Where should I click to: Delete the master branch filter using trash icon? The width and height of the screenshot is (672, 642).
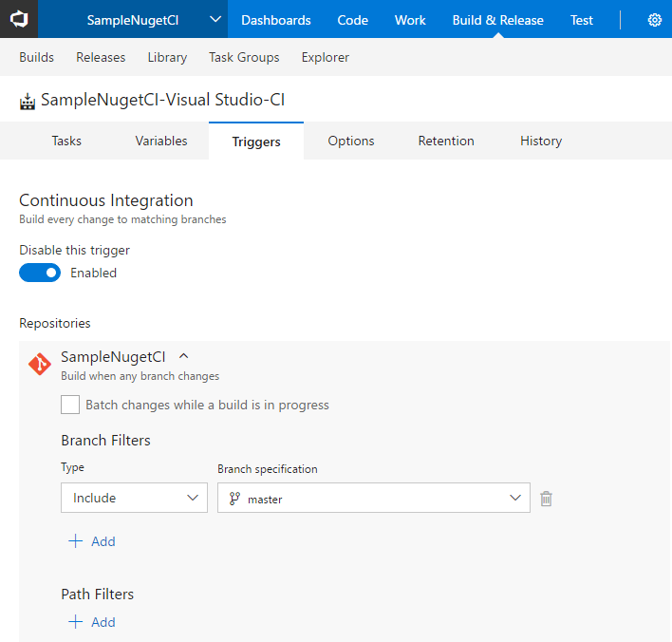point(546,498)
